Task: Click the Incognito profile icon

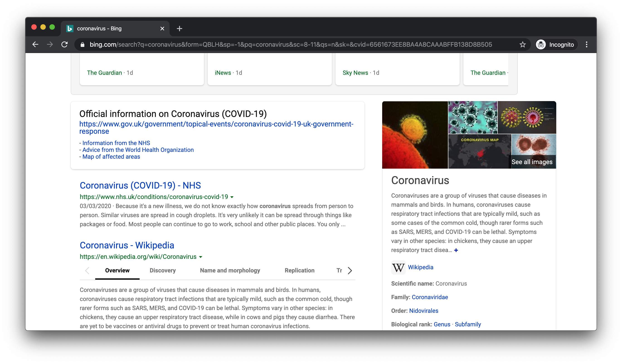Action: tap(541, 45)
